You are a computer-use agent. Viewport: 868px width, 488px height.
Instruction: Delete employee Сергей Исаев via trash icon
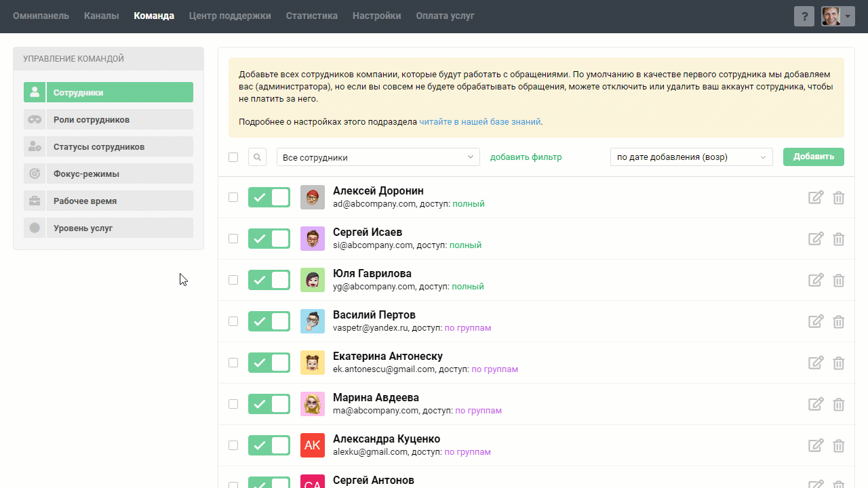[839, 239]
